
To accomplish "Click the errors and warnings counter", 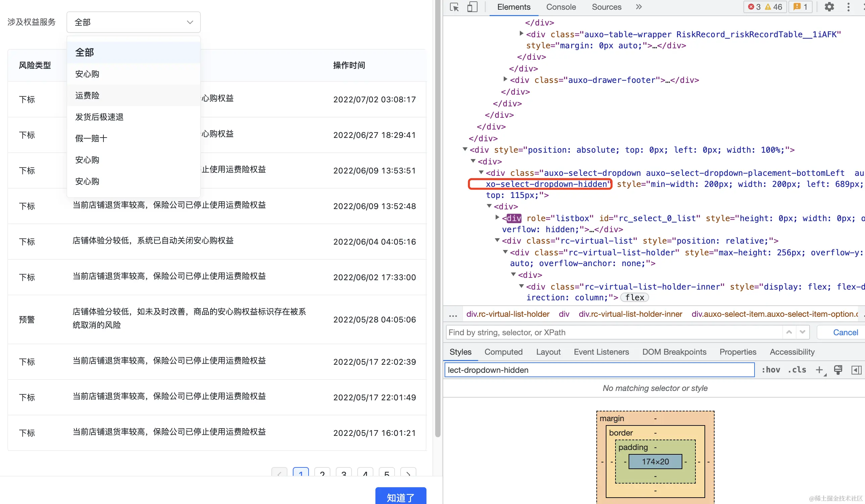I will [x=765, y=7].
